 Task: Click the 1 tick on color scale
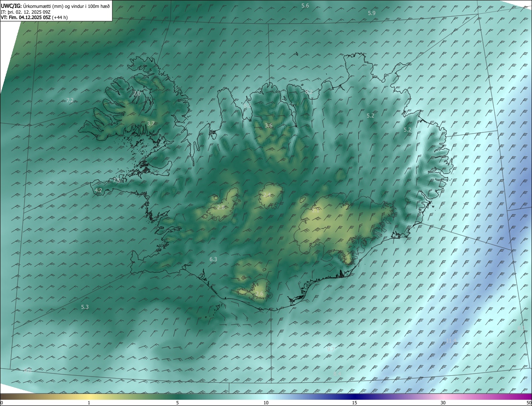[x=89, y=403]
